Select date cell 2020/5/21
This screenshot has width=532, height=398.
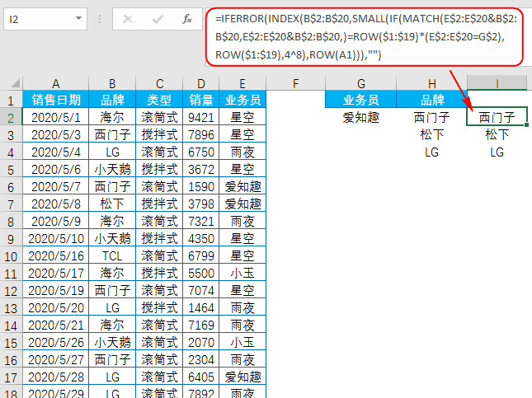pos(56,325)
